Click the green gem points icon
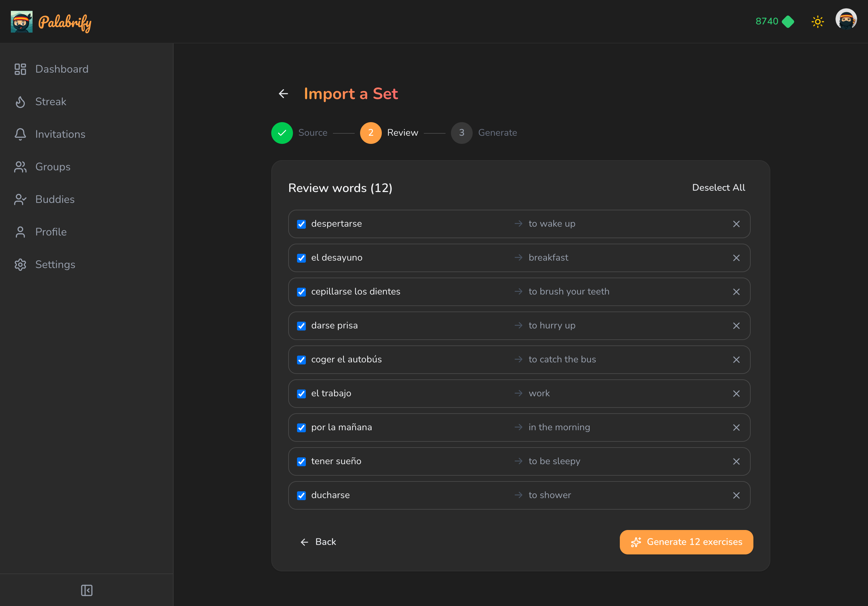The height and width of the screenshot is (606, 868). tap(788, 22)
